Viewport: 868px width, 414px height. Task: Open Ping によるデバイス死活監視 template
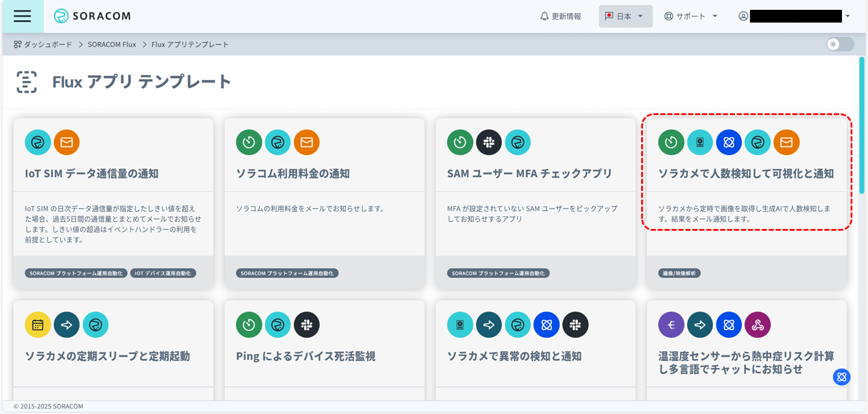306,356
